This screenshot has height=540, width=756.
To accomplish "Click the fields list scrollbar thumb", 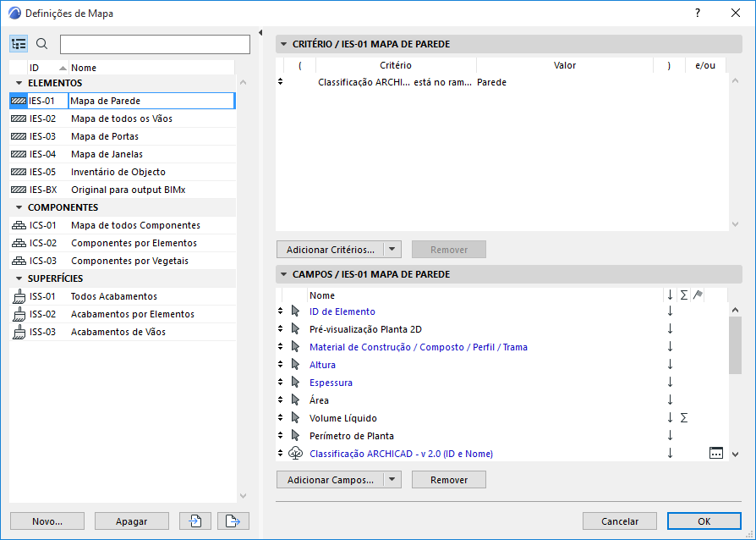I will tap(735, 345).
